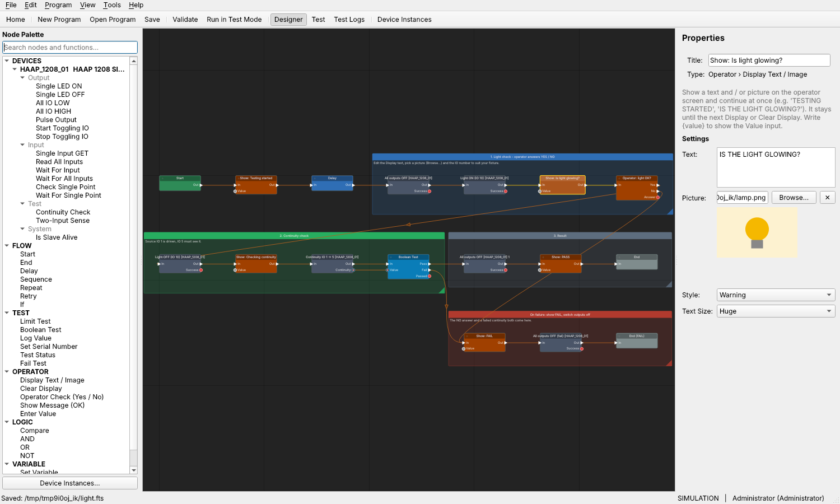840x504 pixels.
Task: Open the Help menu
Action: point(136,5)
